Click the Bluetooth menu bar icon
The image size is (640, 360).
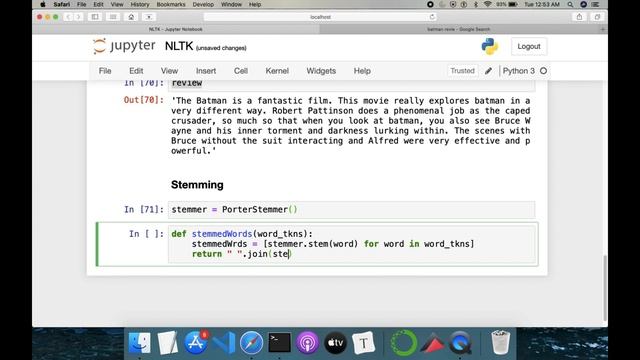[476, 4]
